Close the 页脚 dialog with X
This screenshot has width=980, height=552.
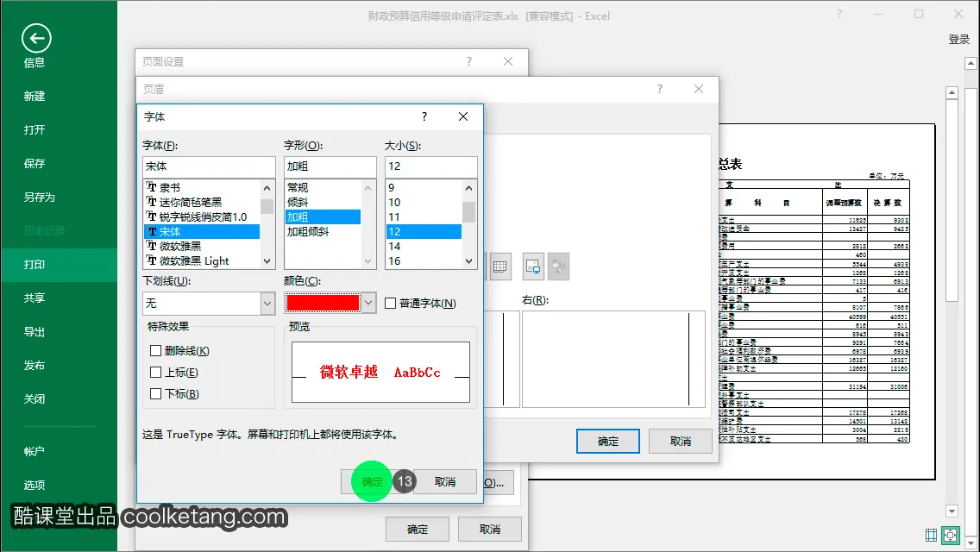(x=699, y=89)
